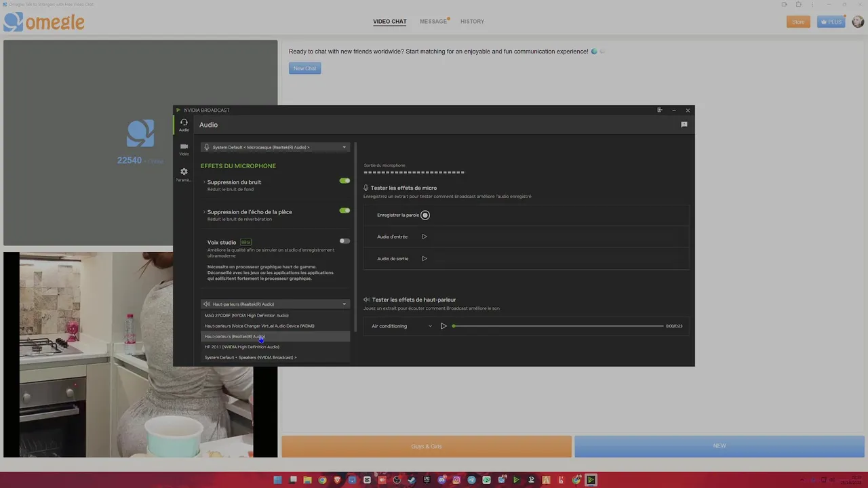Select Haut-parleurs (Realtek(R) Audio) in list
868x488 pixels.
point(275,336)
